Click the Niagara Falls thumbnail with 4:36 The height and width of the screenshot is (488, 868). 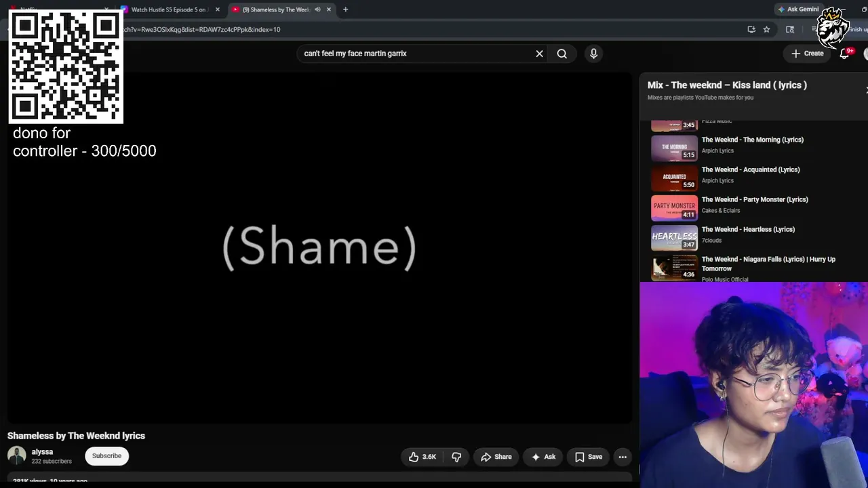(674, 267)
